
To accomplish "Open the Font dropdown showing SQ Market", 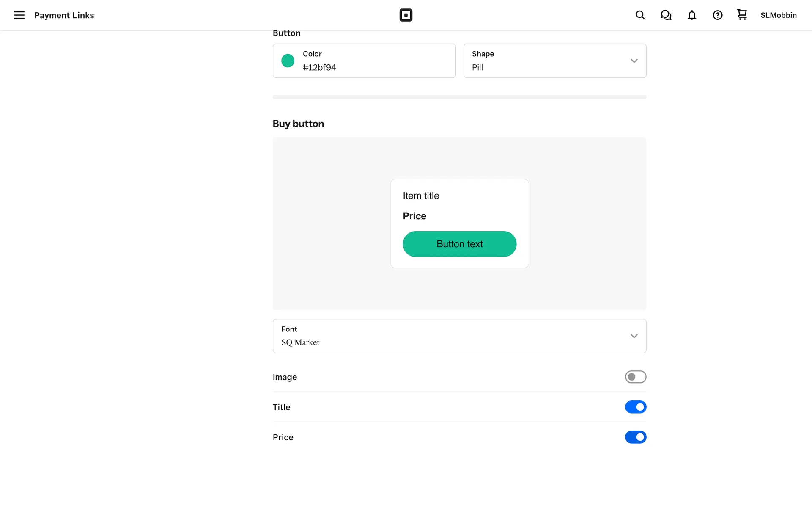I will click(x=459, y=336).
